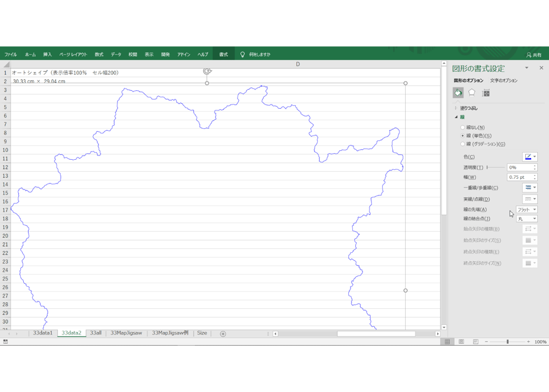Select row 17 header
Viewport: 549px width, 392px height.
tap(5, 210)
